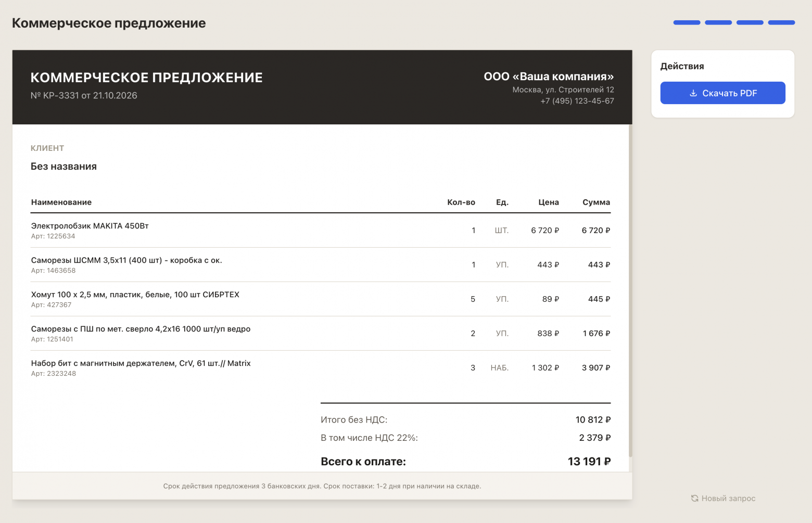Click the Цена column header
The image size is (812, 523).
[x=549, y=202]
